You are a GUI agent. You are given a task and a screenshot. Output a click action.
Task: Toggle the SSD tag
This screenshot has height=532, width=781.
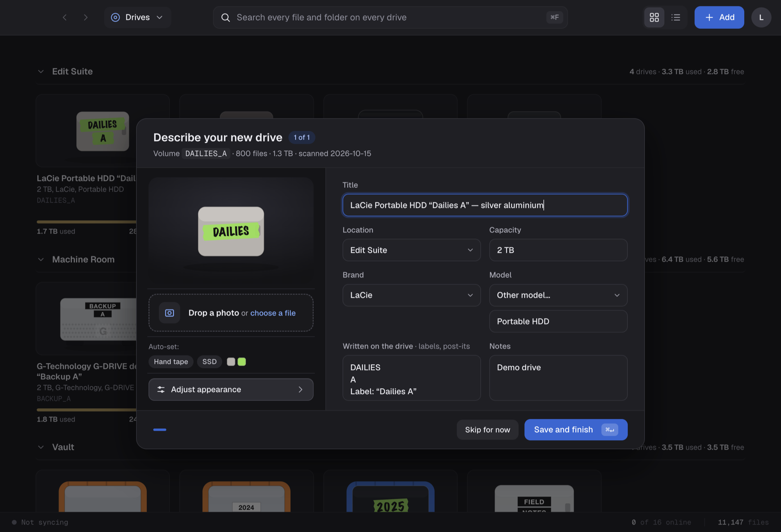coord(209,361)
